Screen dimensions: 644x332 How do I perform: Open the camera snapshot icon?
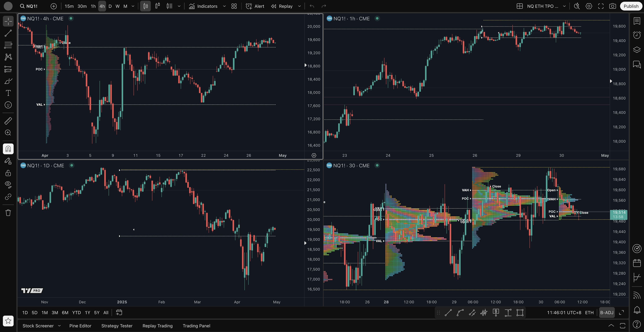tap(612, 6)
